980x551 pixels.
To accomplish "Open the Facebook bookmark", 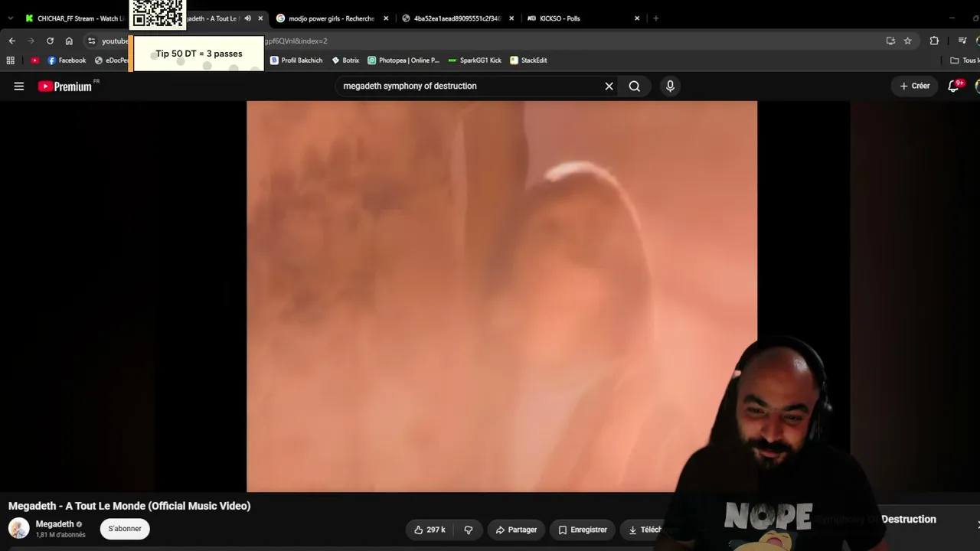I will [67, 60].
